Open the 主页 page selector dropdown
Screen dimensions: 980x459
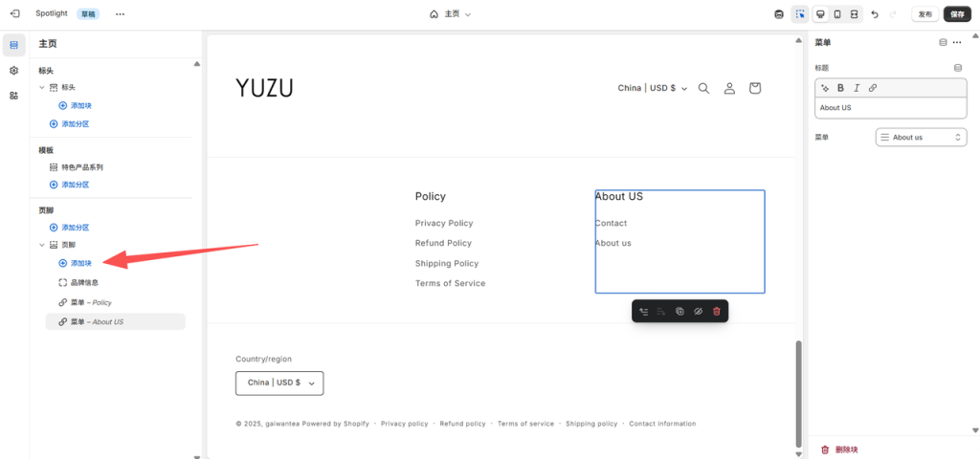point(451,14)
